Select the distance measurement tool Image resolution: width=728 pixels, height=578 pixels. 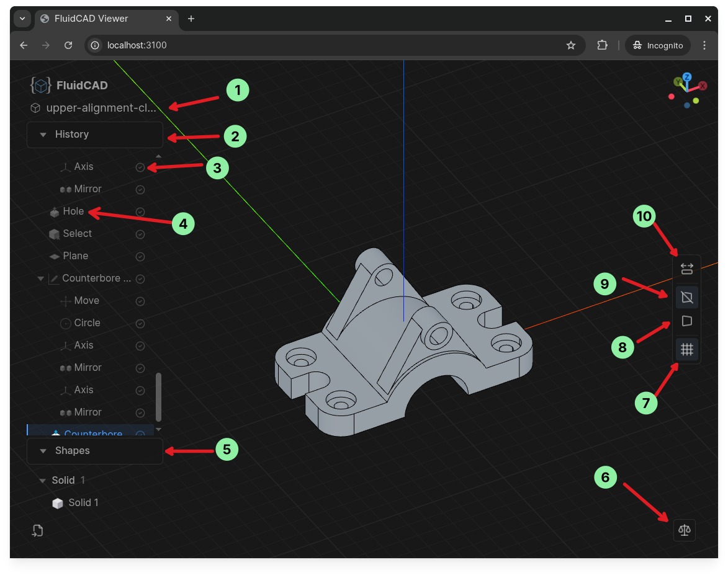pyautogui.click(x=686, y=269)
